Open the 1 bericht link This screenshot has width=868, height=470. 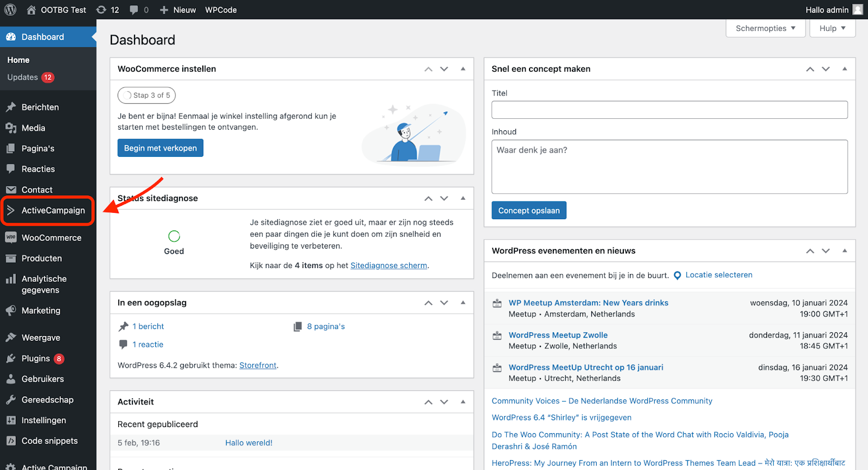pos(148,326)
